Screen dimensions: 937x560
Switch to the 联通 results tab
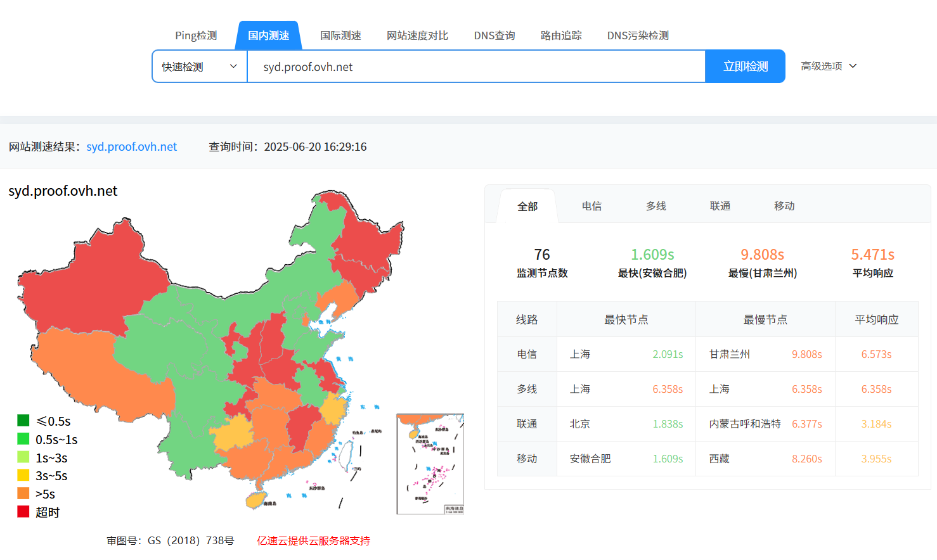(x=720, y=206)
